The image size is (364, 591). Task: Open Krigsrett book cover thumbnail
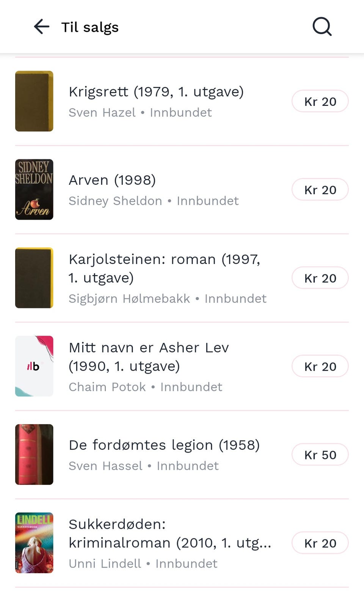34,101
